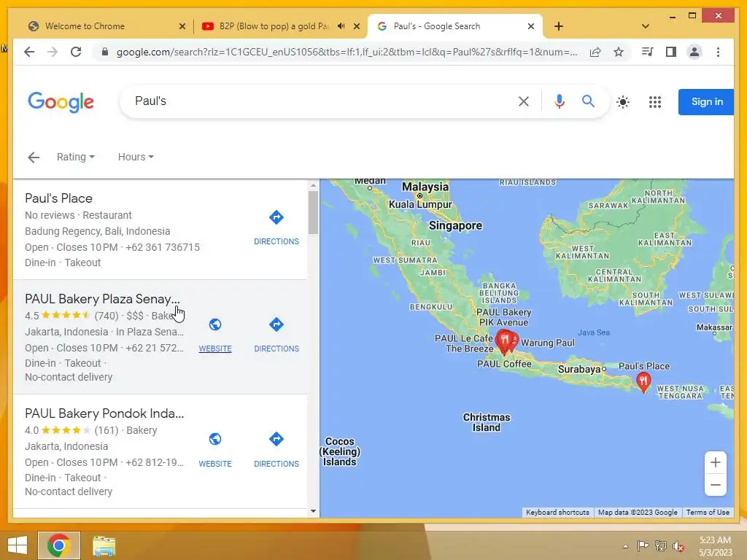Get directions to PAUL Bakery Plaza Senayan
747x560 pixels.
coord(276,324)
